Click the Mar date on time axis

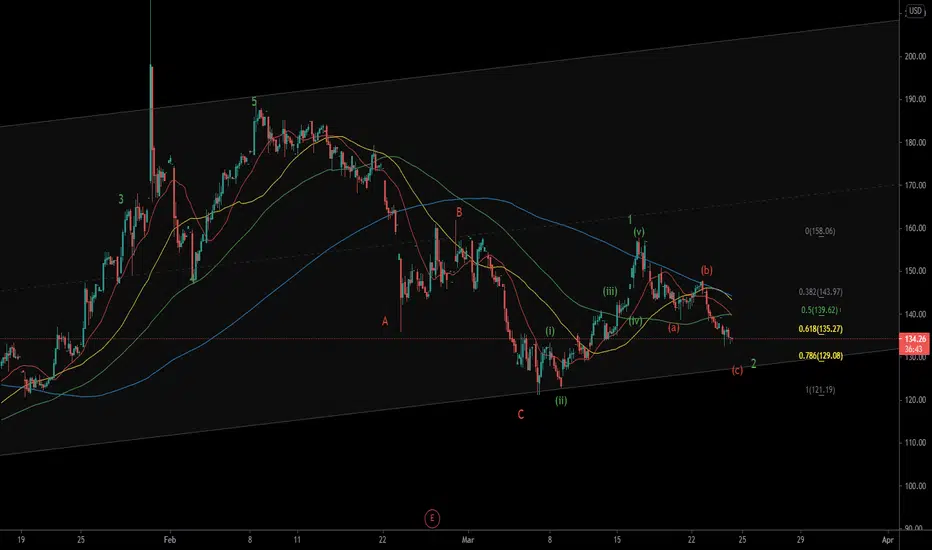click(x=468, y=540)
